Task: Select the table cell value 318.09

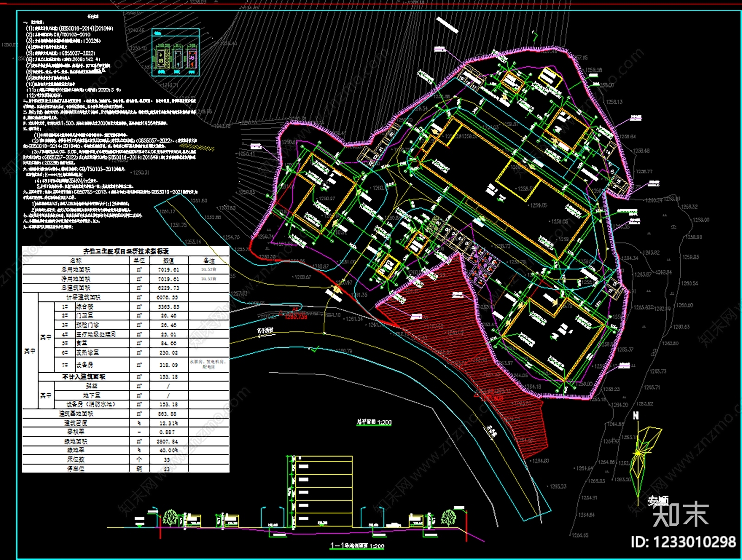Action: (x=168, y=365)
